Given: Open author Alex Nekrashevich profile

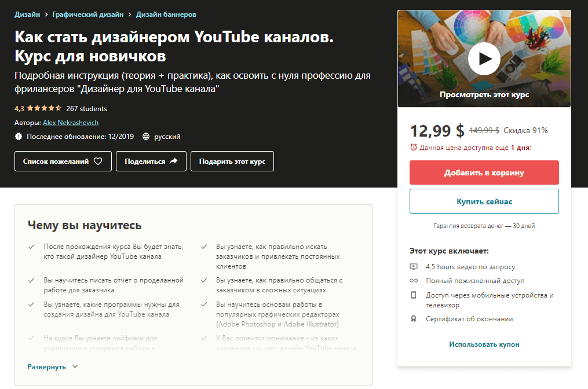Looking at the screenshot, I should click(x=71, y=123).
